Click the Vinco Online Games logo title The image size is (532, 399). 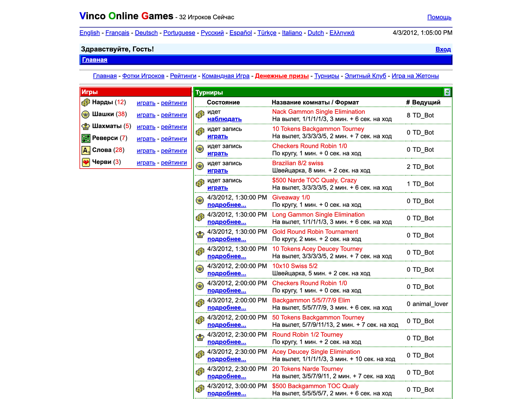(126, 16)
